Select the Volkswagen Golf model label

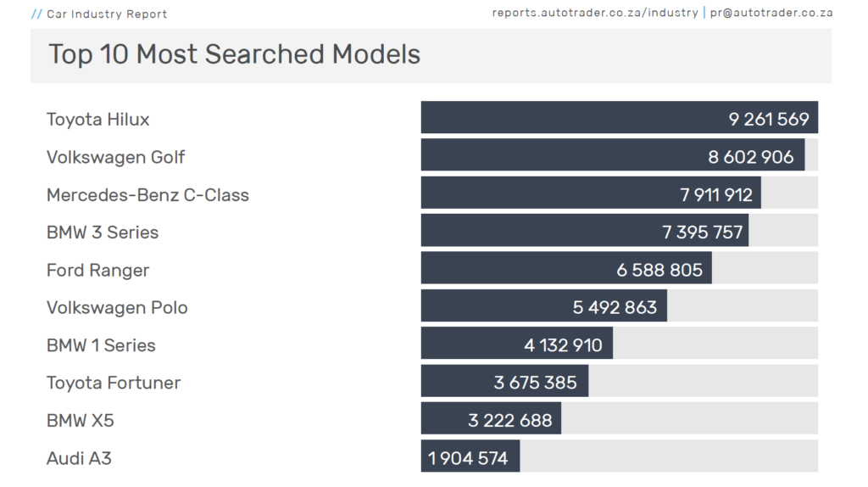pos(115,157)
